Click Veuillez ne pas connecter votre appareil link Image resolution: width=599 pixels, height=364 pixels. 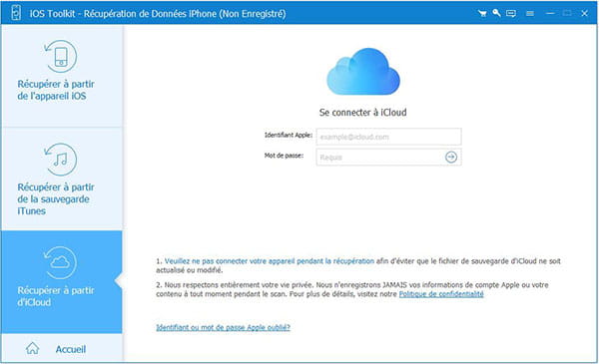[270, 261]
